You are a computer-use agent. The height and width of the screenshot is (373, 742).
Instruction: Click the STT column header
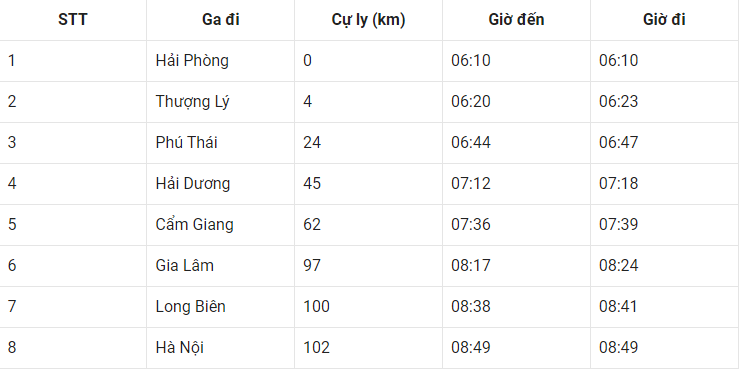point(72,19)
